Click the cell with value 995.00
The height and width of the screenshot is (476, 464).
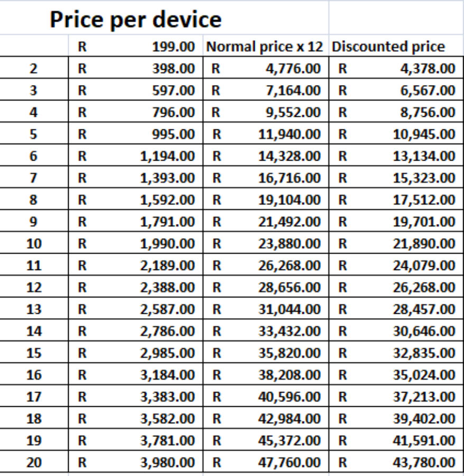click(136, 133)
